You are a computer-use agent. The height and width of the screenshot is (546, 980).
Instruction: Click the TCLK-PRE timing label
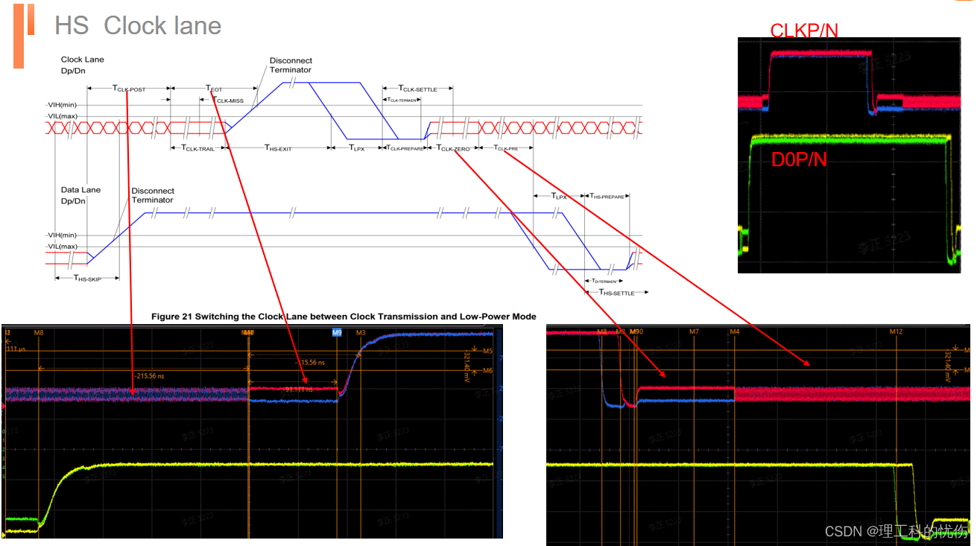point(505,148)
